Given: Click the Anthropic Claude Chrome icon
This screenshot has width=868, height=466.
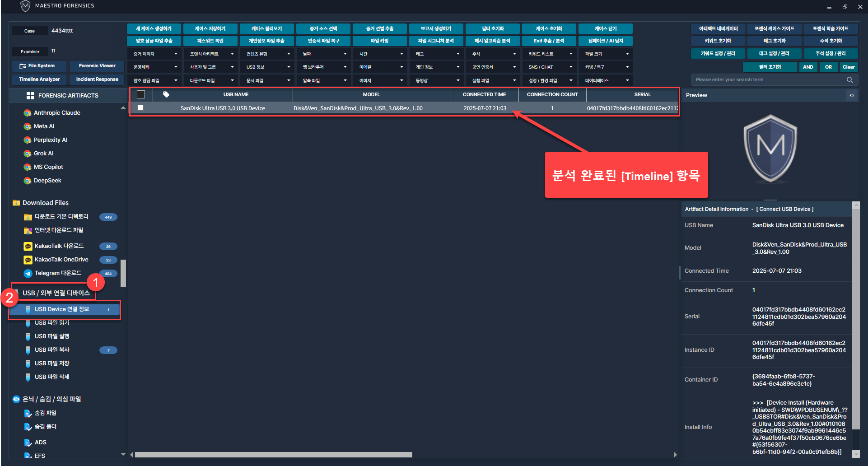Looking at the screenshot, I should click(28, 113).
